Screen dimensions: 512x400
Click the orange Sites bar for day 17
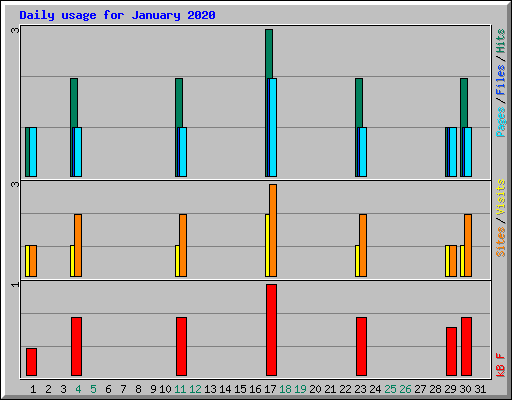[273, 230]
